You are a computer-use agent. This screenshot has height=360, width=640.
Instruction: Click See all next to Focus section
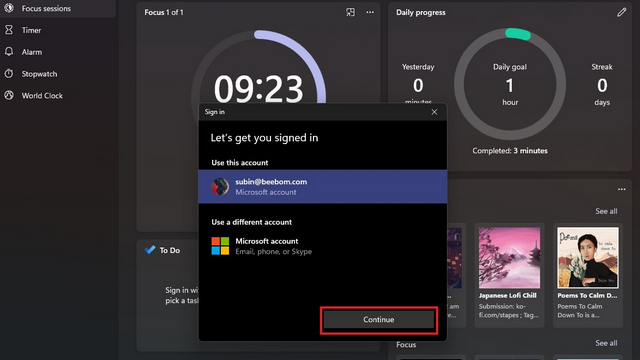click(x=606, y=343)
